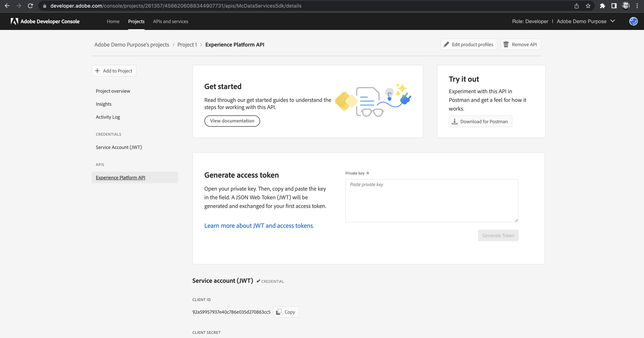Click the browser reload icon
Screen dimensions: 644x338
[x=30, y=6]
